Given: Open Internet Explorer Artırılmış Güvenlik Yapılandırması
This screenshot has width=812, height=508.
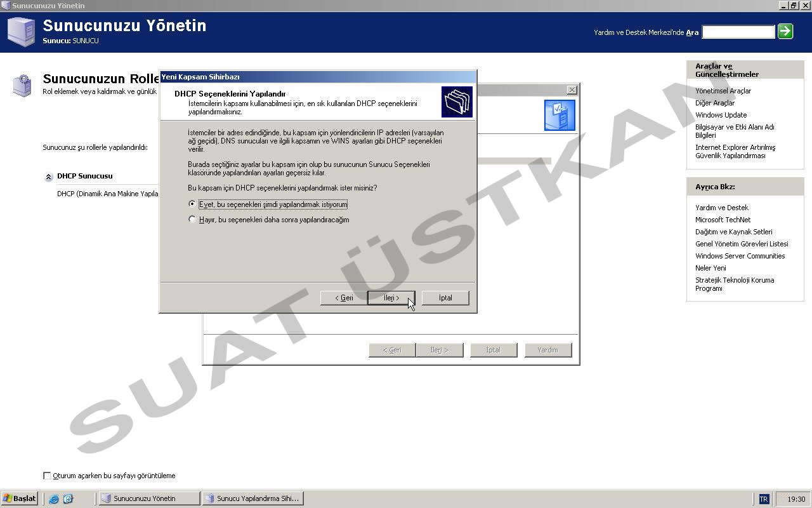Looking at the screenshot, I should (x=735, y=151).
